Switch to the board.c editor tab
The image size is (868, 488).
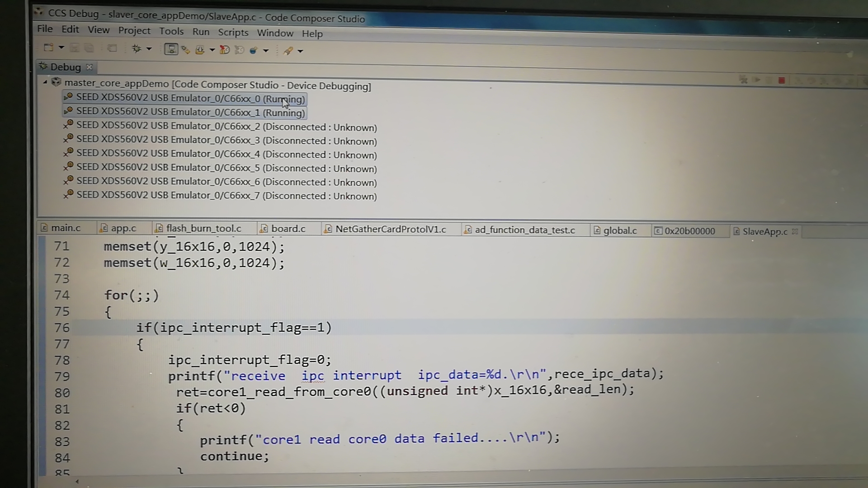point(288,229)
